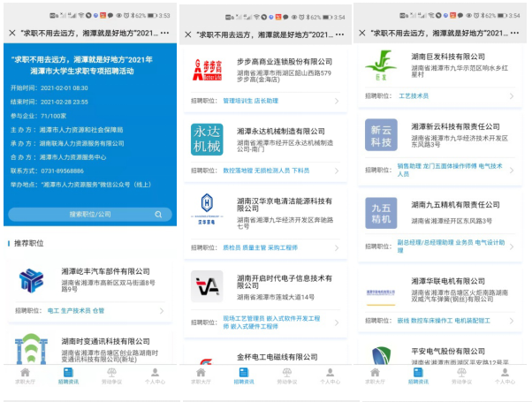Open job link 数控落地镗 无损检测人员 下料员
The image size is (532, 402).
click(x=266, y=171)
